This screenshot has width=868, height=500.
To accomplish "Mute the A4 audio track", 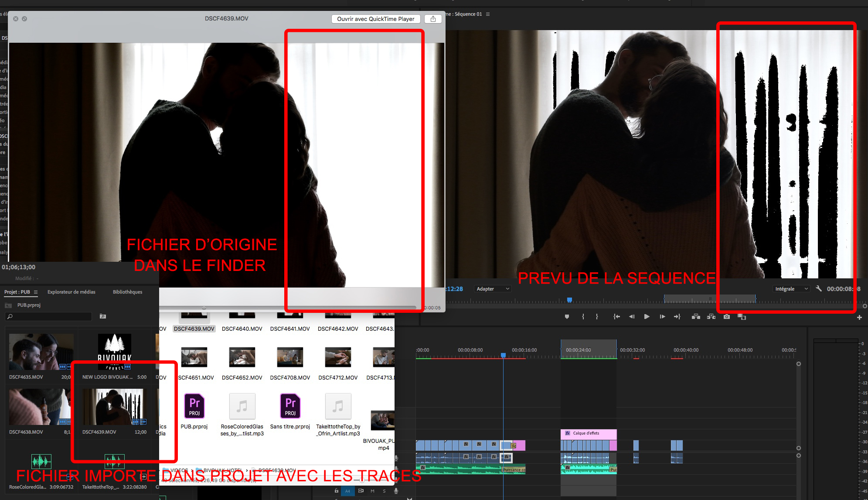I will point(372,491).
